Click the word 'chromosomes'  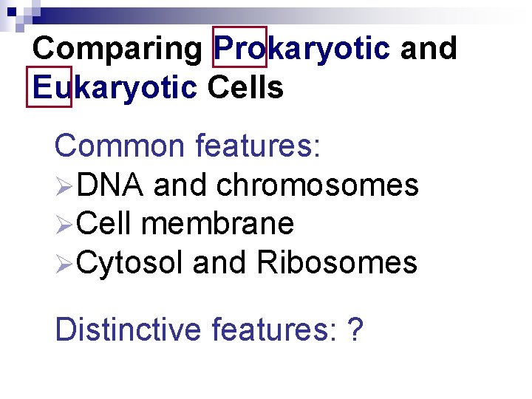click(x=318, y=185)
